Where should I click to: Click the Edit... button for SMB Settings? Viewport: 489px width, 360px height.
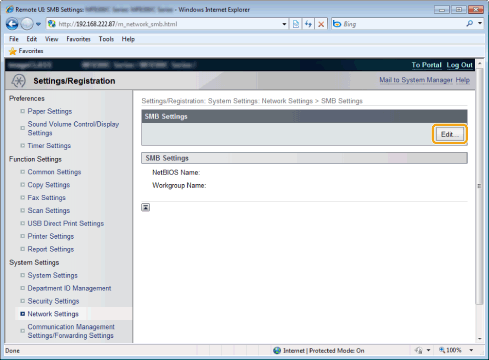(x=450, y=134)
